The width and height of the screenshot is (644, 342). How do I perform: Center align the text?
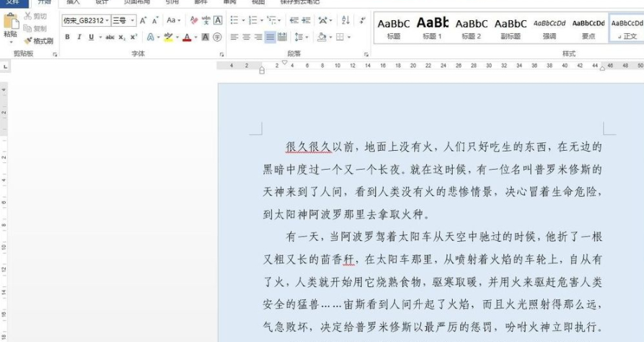pos(246,37)
